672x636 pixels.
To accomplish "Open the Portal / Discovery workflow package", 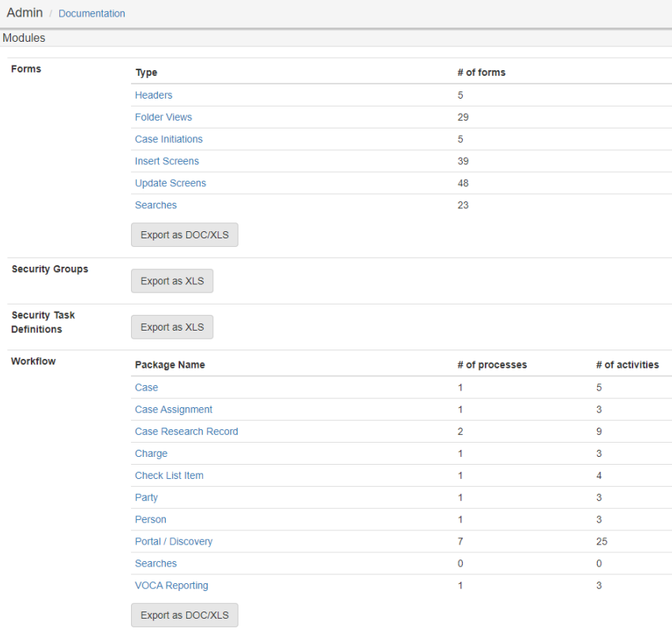I will [173, 541].
